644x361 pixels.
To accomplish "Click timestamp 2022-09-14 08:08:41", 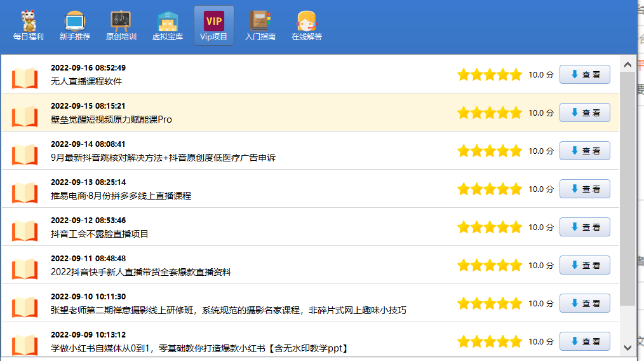I will (88, 144).
